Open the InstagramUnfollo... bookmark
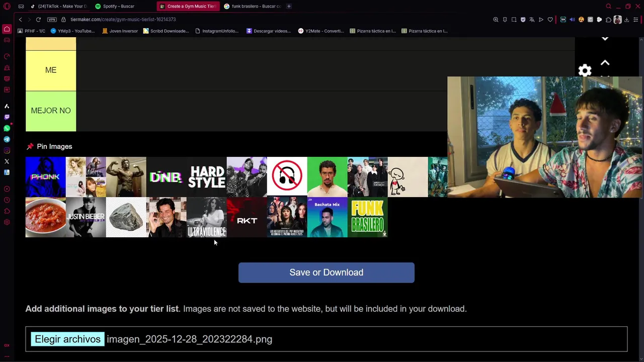The image size is (644, 362). click(217, 31)
